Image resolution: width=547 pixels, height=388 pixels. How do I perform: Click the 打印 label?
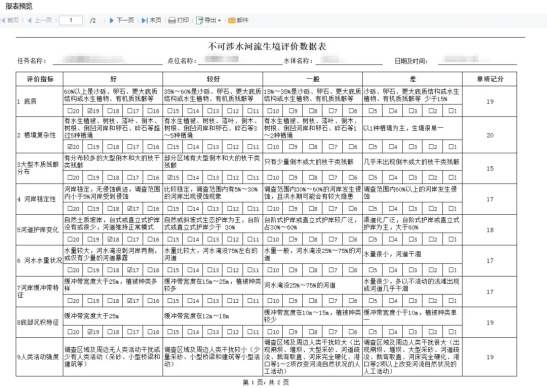183,20
